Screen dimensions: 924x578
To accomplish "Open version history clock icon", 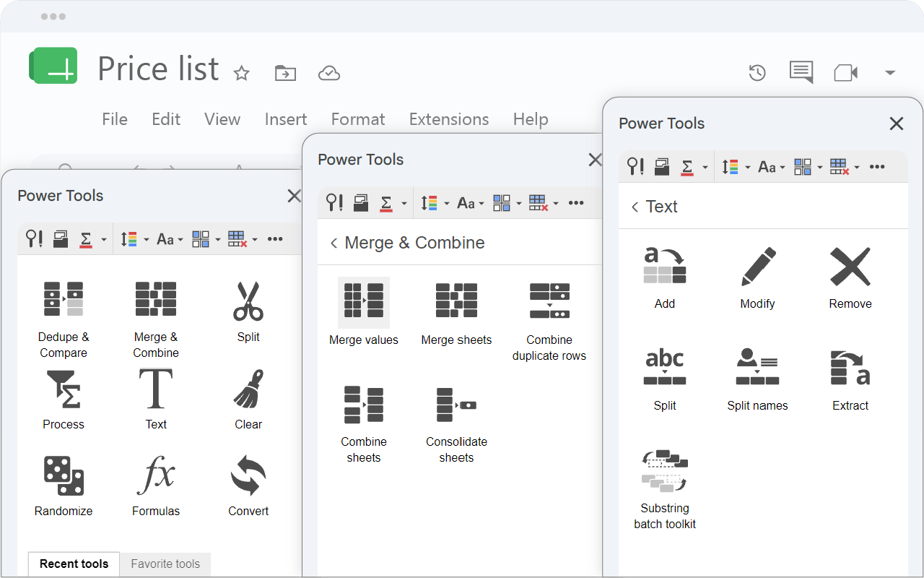I will coord(757,72).
